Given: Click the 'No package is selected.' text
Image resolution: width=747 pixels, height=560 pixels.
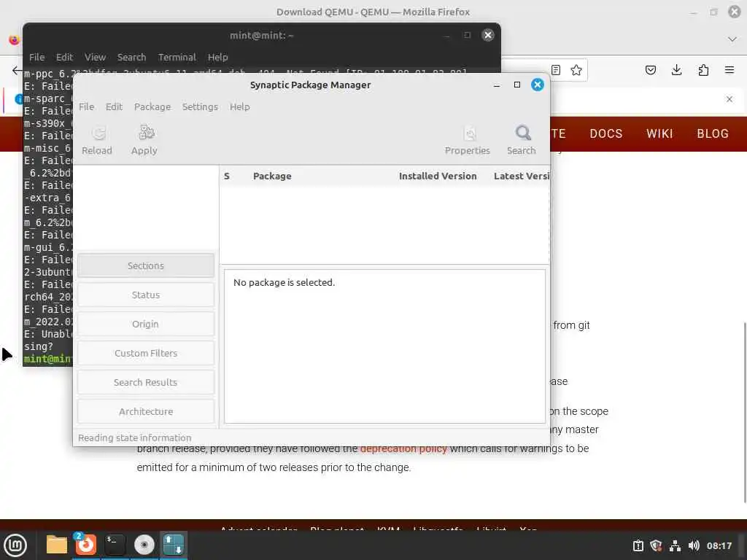Looking at the screenshot, I should click(284, 282).
